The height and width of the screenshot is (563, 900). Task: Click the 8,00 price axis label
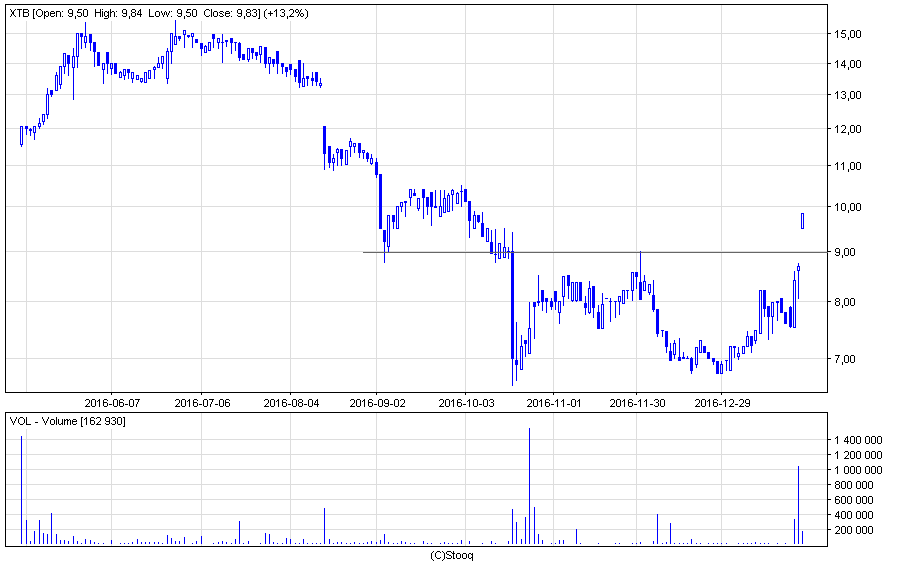point(845,302)
